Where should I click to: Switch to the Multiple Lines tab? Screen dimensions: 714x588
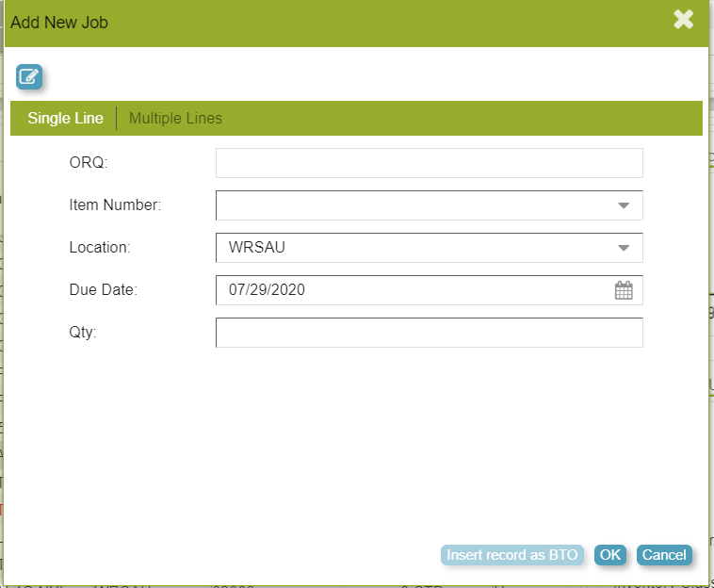pyautogui.click(x=175, y=119)
